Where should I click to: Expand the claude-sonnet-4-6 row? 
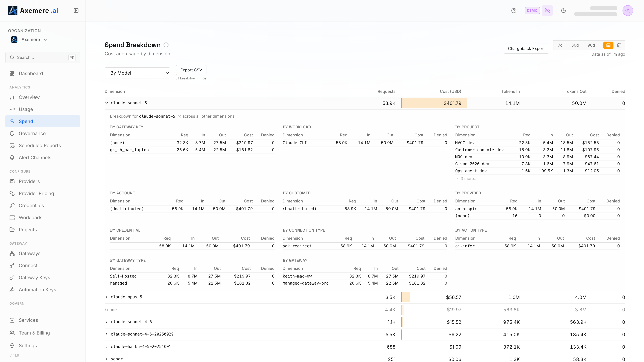coord(106,322)
